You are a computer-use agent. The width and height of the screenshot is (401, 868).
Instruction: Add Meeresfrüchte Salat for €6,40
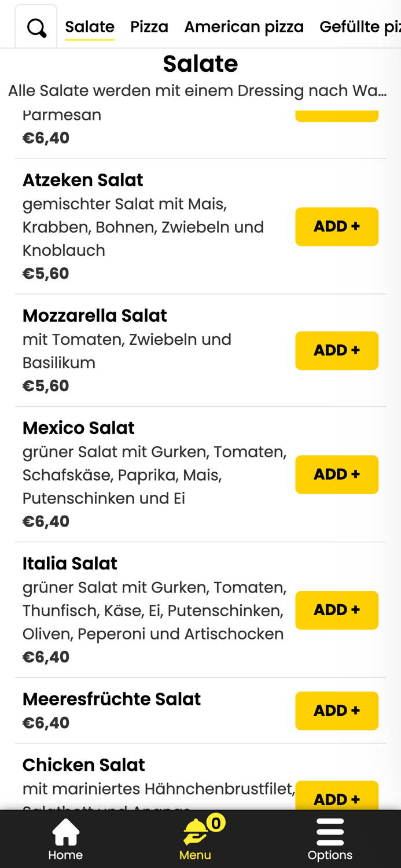coord(337,711)
